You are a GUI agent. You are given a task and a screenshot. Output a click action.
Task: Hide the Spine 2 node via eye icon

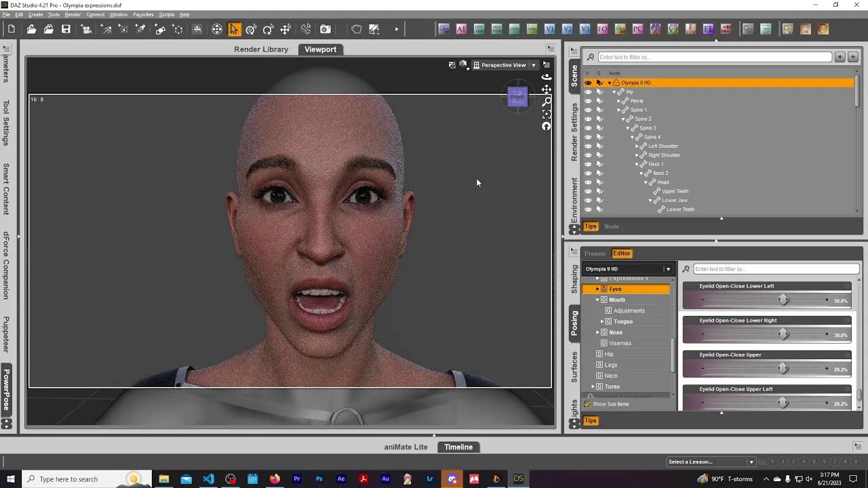click(588, 119)
